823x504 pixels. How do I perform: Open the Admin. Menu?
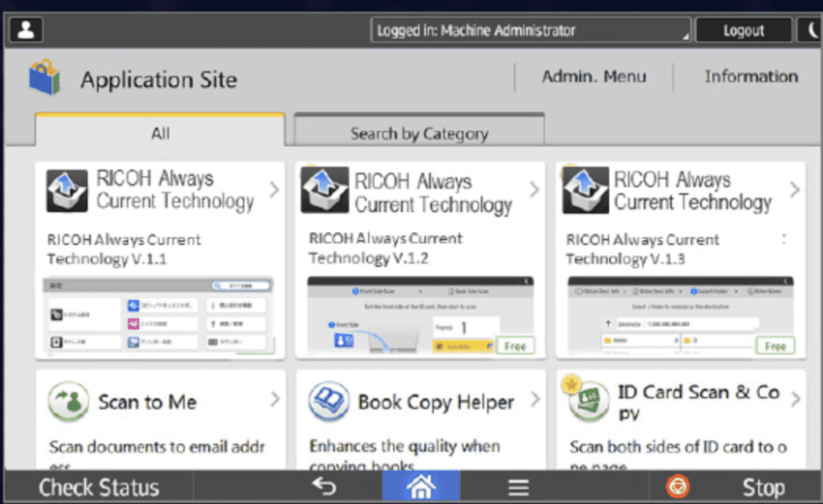point(594,76)
